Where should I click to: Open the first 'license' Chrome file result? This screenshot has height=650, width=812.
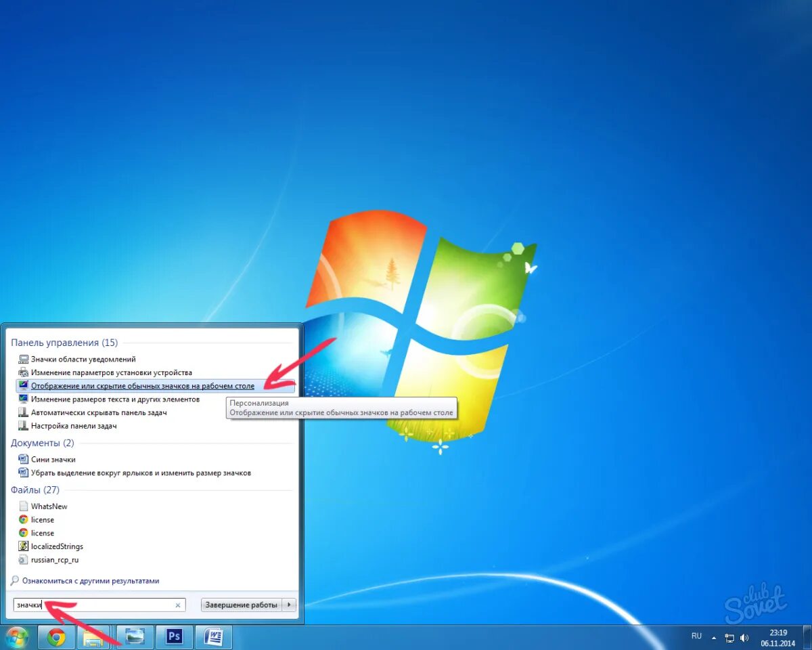[43, 519]
